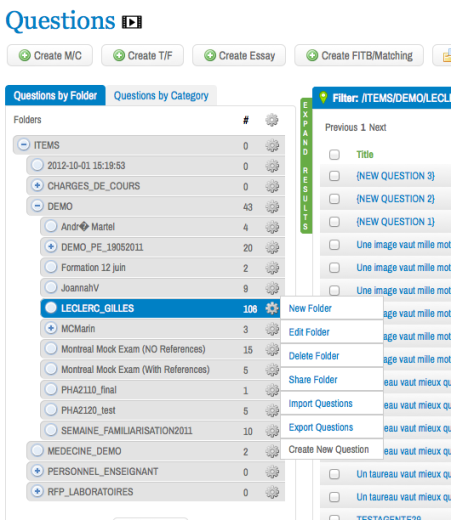Open the video tutorial icon beside Questions
Screen dimensions: 451x520
pos(132,22)
